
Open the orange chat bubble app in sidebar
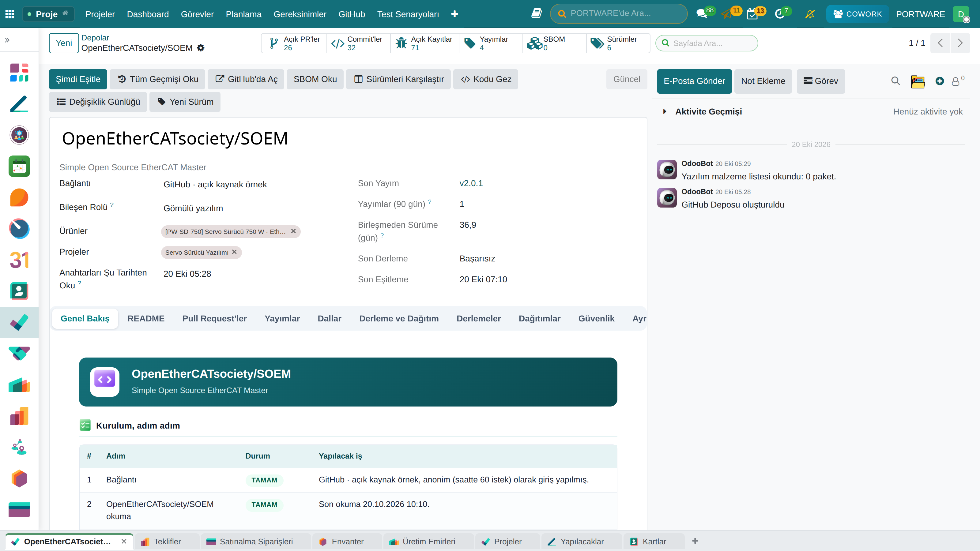pyautogui.click(x=19, y=197)
